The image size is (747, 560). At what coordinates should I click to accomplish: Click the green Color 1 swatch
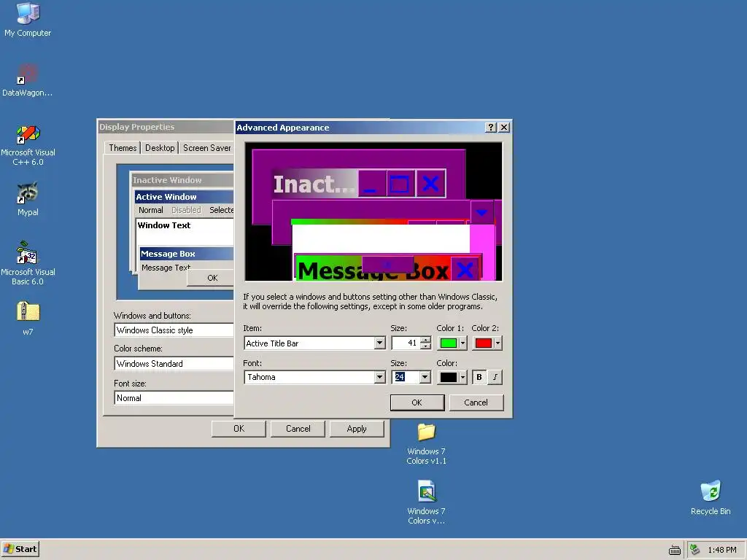[x=449, y=343]
